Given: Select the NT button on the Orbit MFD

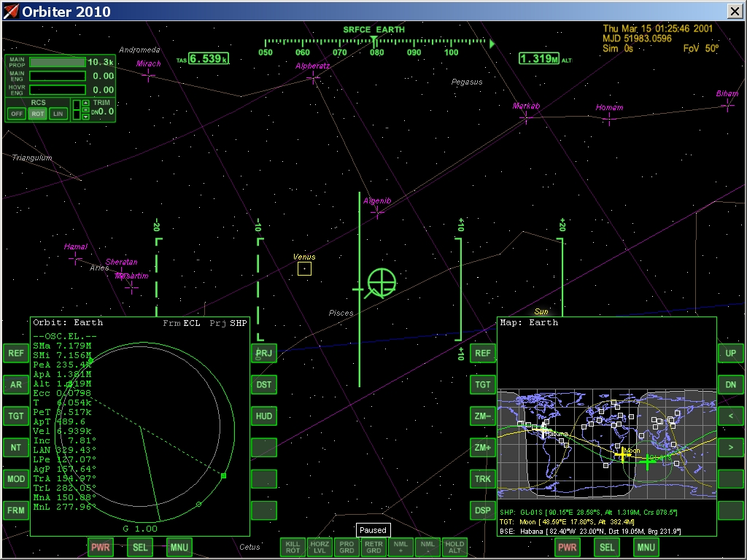Looking at the screenshot, I should click(16, 447).
